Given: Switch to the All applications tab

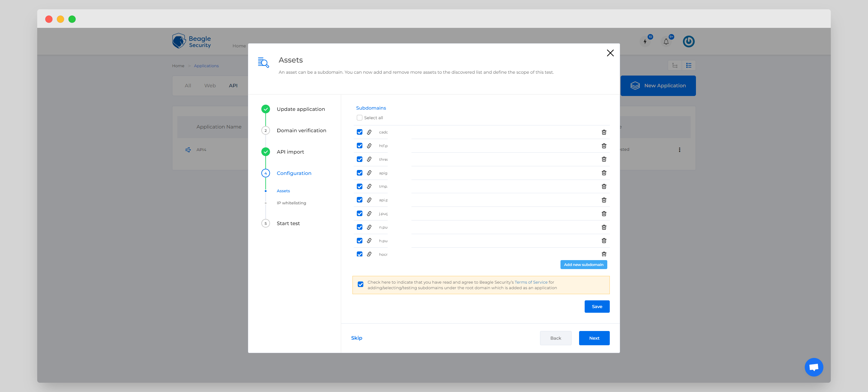Looking at the screenshot, I should [x=188, y=86].
